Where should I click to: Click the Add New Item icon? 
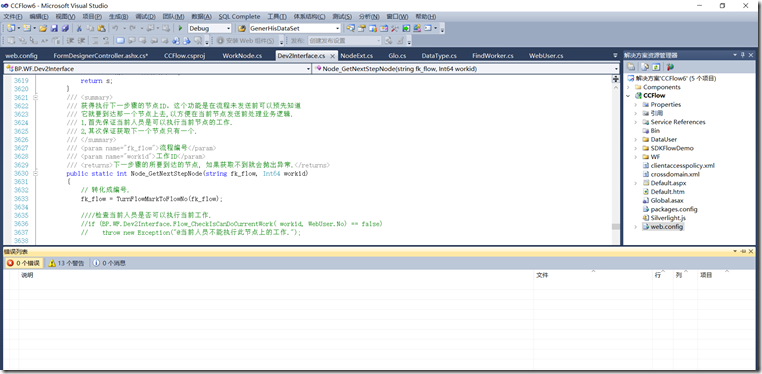[x=26, y=28]
